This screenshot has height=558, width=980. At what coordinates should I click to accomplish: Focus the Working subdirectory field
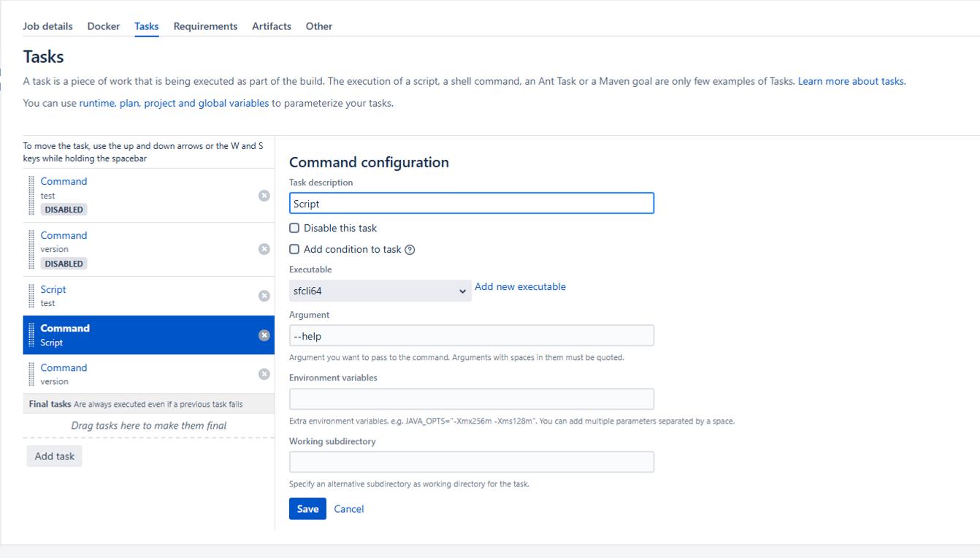(471, 462)
